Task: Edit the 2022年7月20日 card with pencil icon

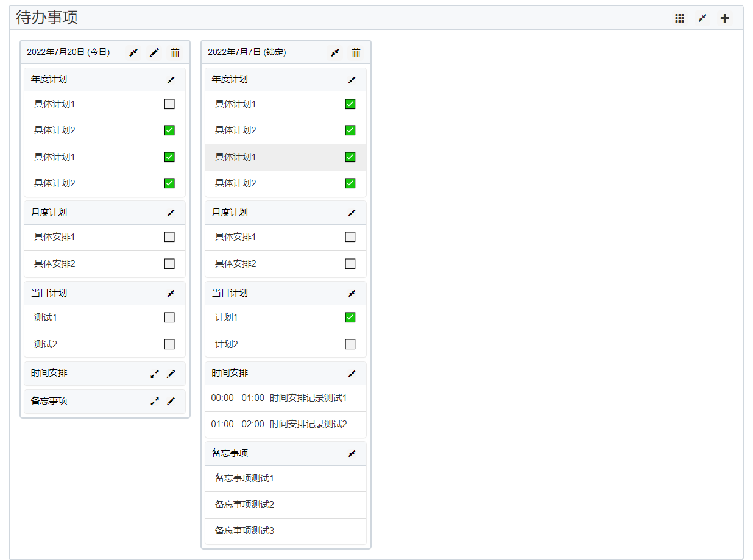Action: [x=154, y=53]
